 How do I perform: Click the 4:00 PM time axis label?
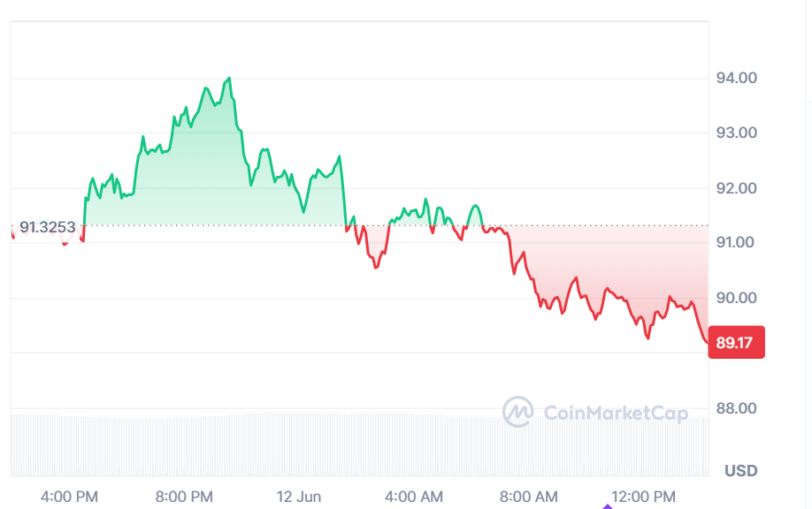pyautogui.click(x=69, y=498)
